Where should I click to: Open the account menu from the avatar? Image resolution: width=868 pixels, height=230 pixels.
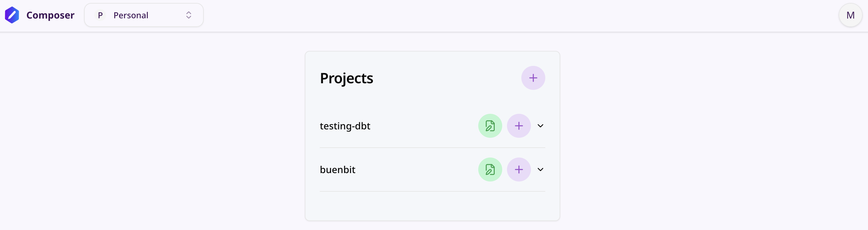coord(850,15)
